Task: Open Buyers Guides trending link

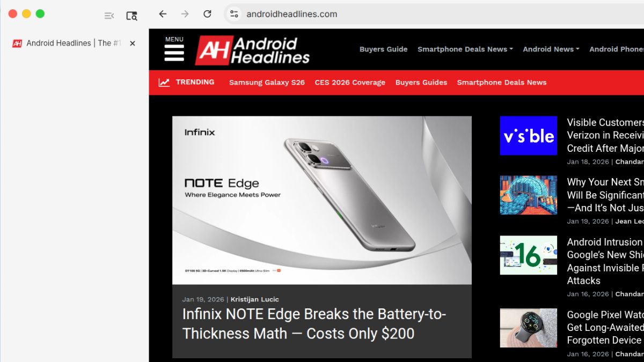Action: pos(421,83)
